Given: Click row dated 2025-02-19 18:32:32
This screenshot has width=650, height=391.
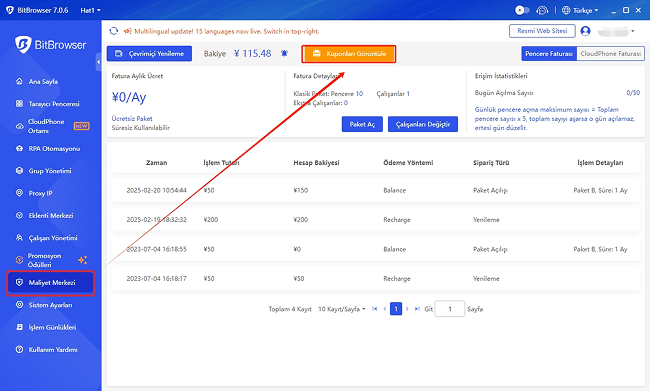Looking at the screenshot, I should (x=375, y=220).
